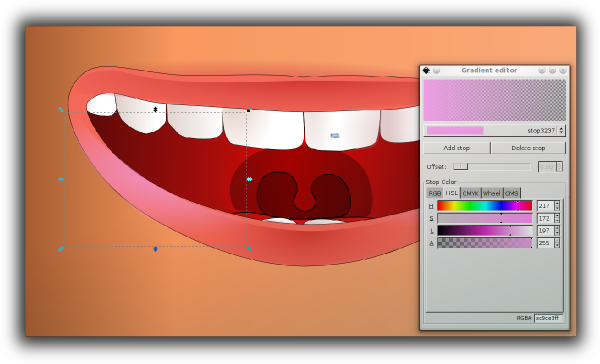The width and height of the screenshot is (600, 364).
Task: Click the top-left cyan selection corner handle
Action: 61,109
